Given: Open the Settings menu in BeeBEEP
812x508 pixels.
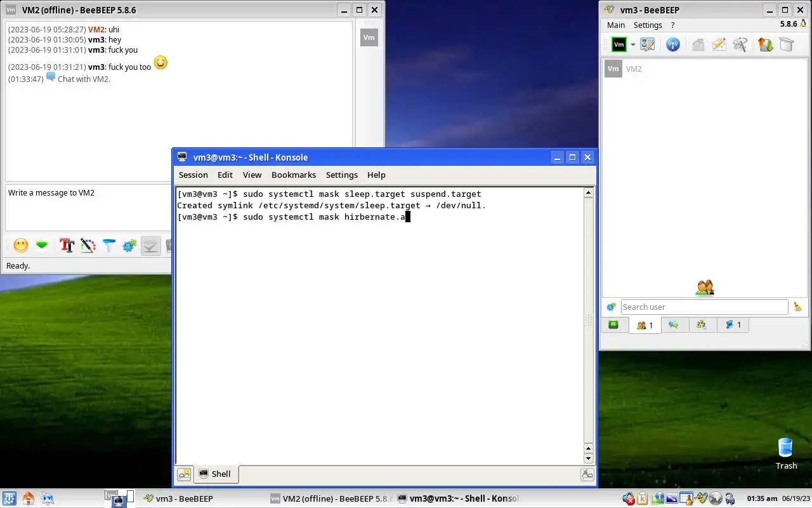Looking at the screenshot, I should point(648,25).
